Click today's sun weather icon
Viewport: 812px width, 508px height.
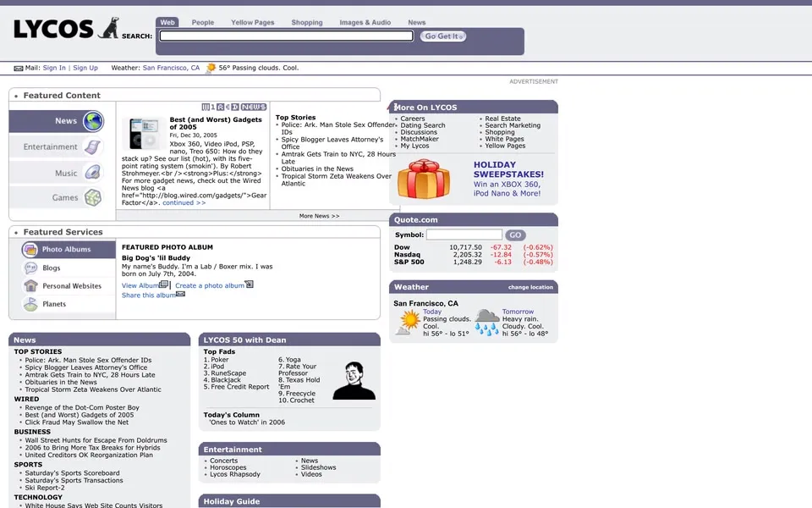[408, 322]
